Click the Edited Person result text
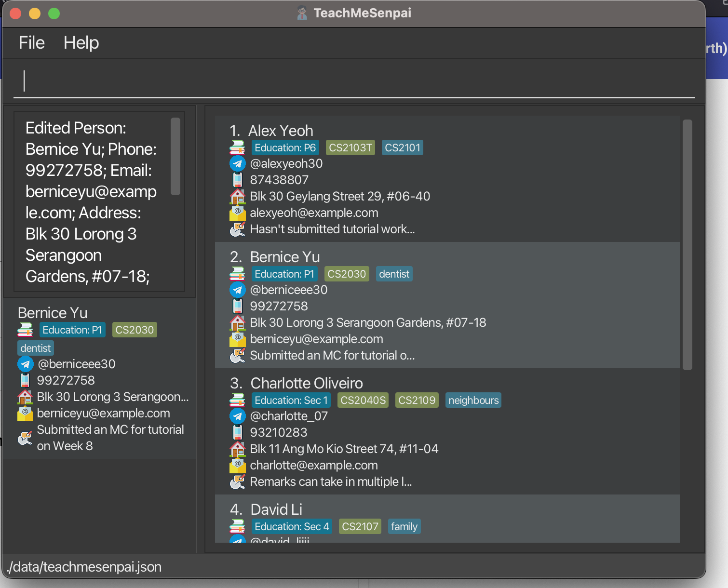Viewport: 728px width, 588px height. [91, 202]
